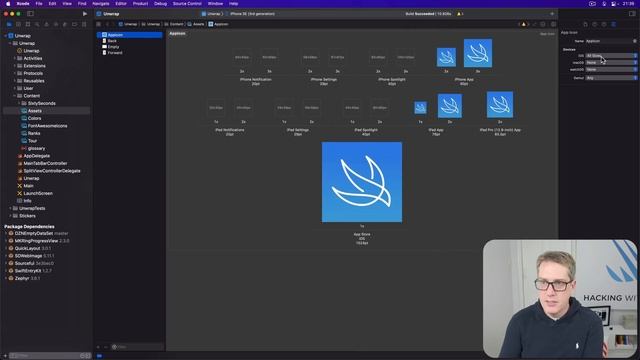
Task: Open the Debug menu
Action: [160, 4]
